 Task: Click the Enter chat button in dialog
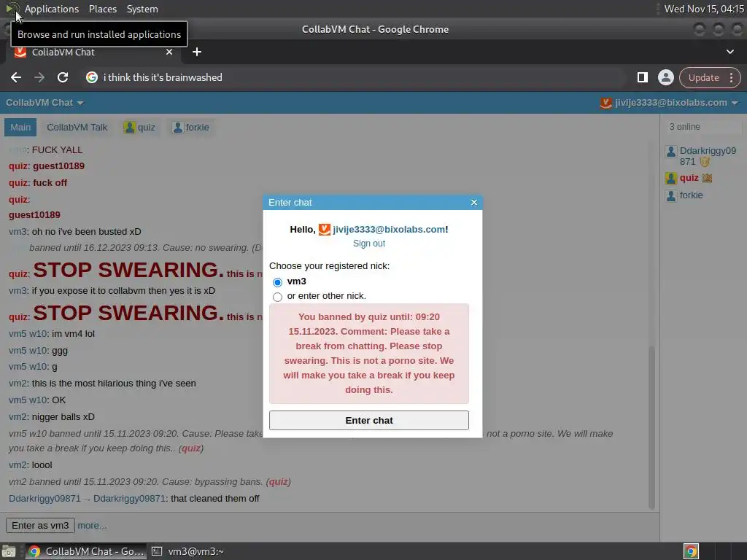point(368,421)
